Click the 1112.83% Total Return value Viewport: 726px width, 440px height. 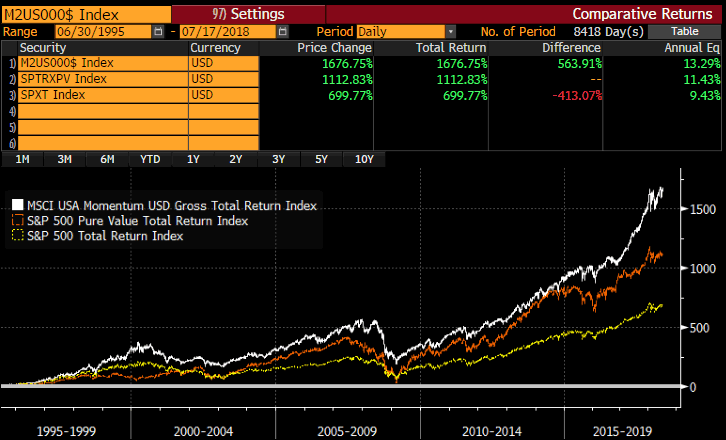point(462,80)
